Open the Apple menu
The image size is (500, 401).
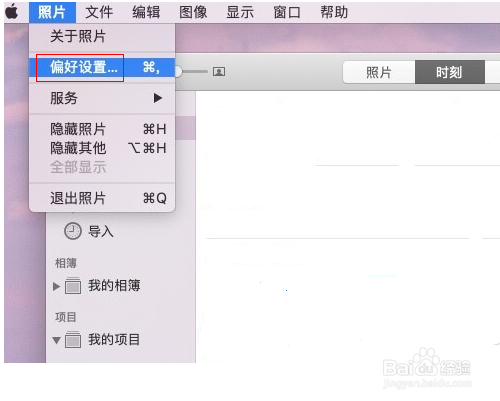pos(12,12)
